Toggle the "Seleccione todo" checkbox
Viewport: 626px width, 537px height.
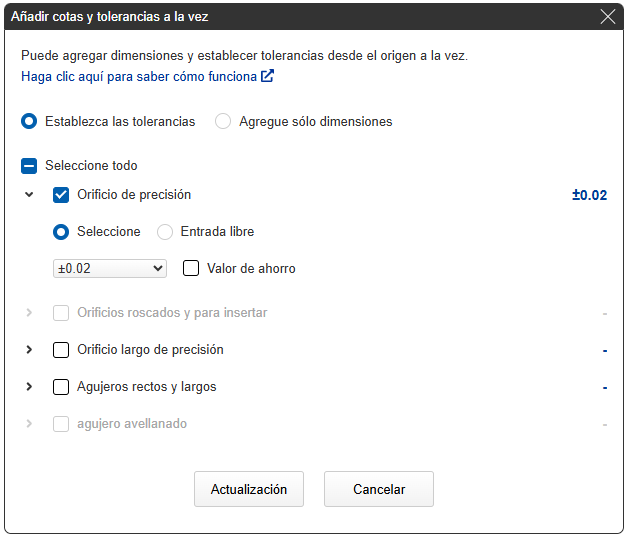(x=29, y=166)
